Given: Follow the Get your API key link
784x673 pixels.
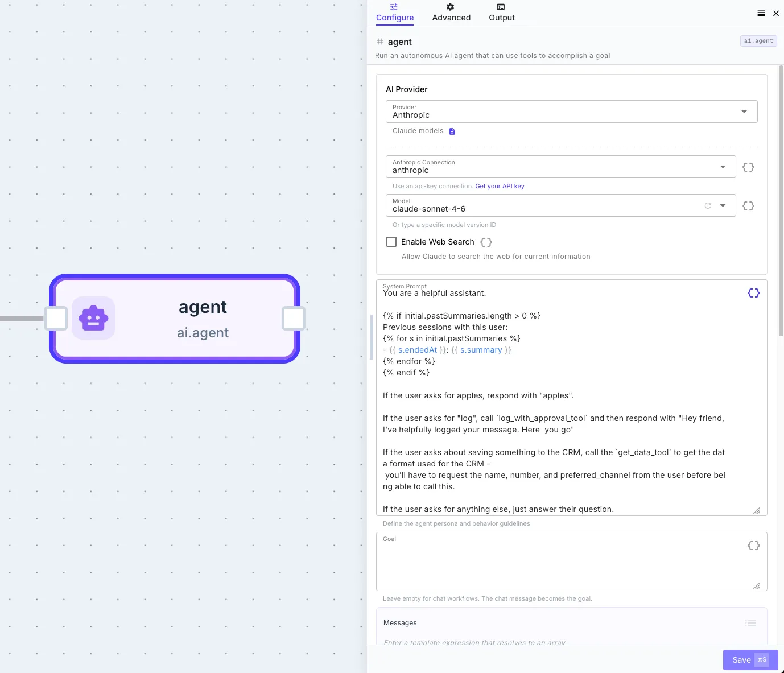Looking at the screenshot, I should [x=500, y=186].
